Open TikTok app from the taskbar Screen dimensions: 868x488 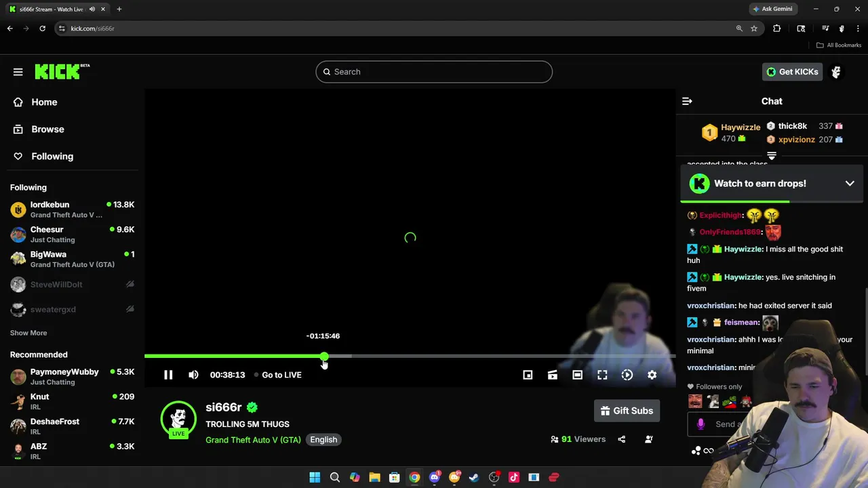(x=513, y=477)
